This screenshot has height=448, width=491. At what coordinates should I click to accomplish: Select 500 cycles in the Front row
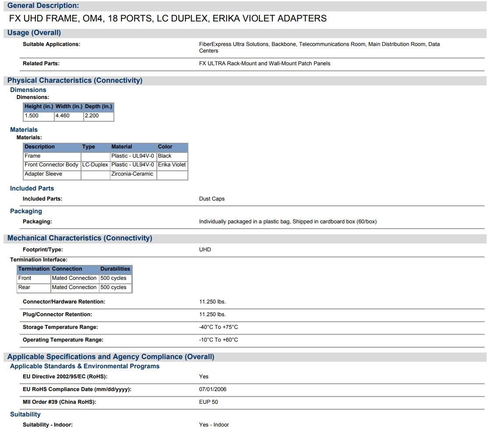(x=116, y=279)
